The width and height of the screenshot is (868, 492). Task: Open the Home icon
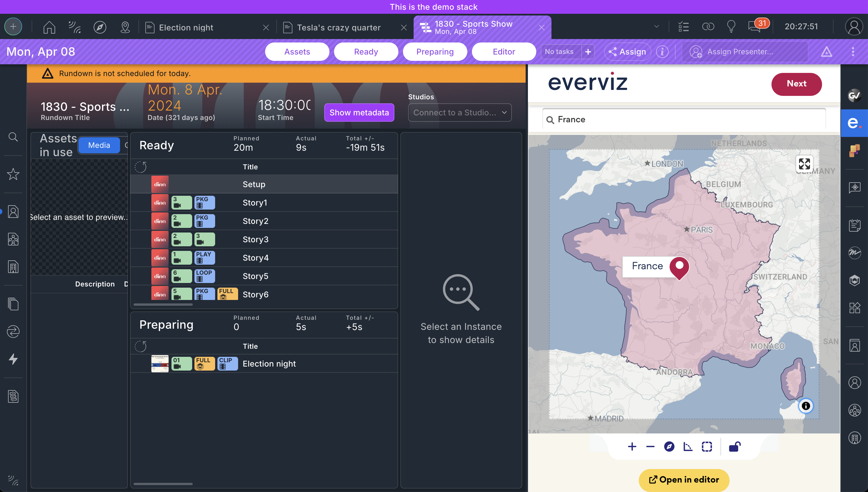49,27
